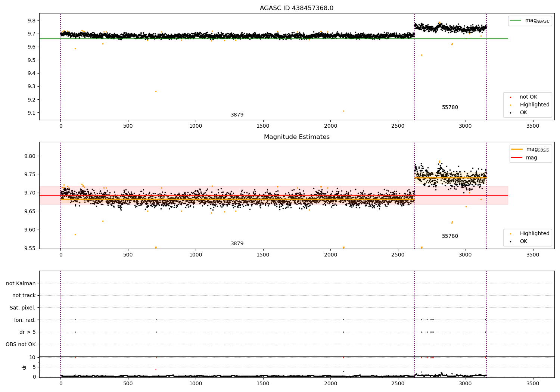Click orange outlier near 9.59 in middle plot
The height and width of the screenshot is (392, 560).
75,234
